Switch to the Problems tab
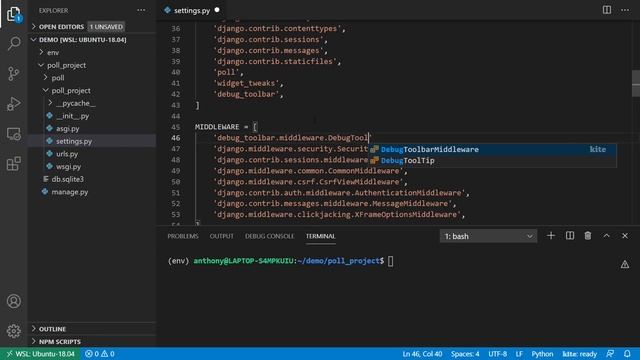Screen dimensions: 640x360 pos(183,236)
